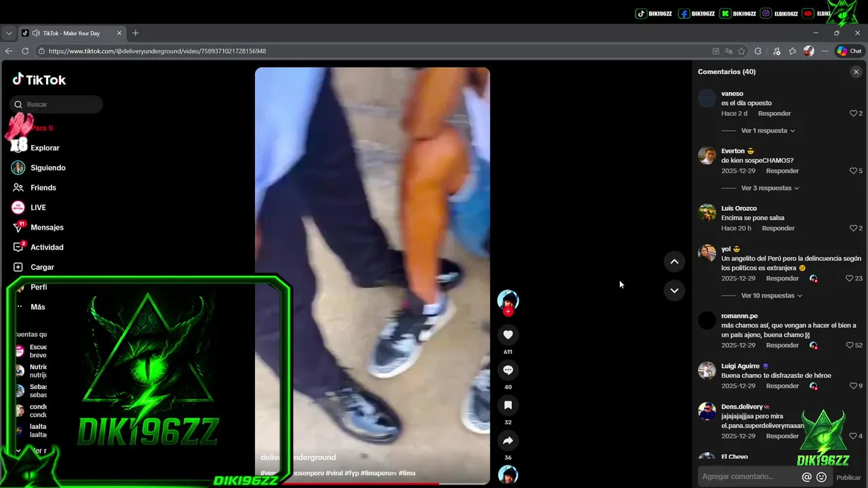Open the video comments bubble icon

coord(508,369)
